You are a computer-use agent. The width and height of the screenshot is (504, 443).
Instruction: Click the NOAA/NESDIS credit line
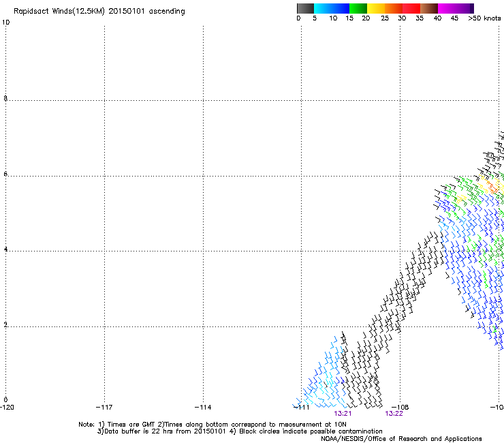point(401,439)
